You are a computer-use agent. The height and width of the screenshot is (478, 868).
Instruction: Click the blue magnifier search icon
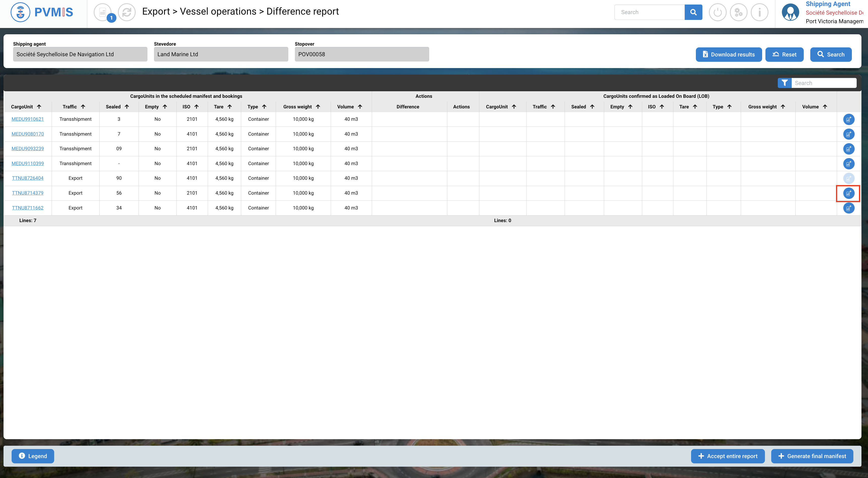pyautogui.click(x=693, y=12)
